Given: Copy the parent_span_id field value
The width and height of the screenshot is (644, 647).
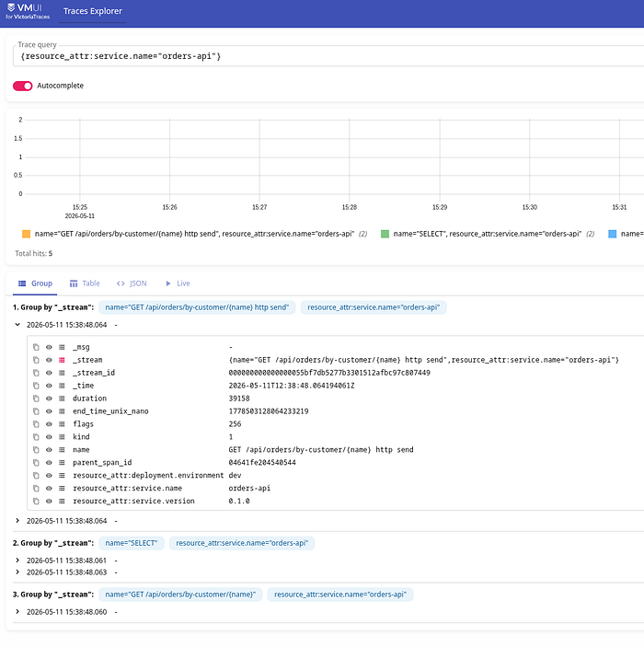Looking at the screenshot, I should point(36,463).
